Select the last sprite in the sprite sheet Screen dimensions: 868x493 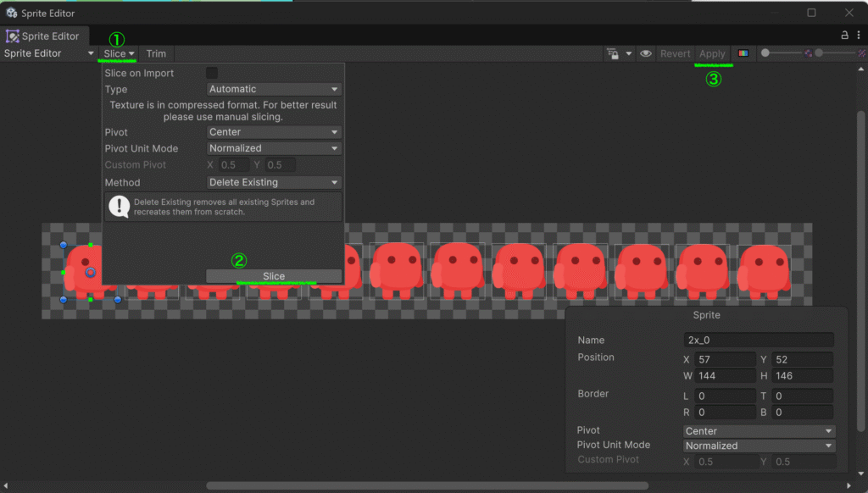pyautogui.click(x=765, y=271)
